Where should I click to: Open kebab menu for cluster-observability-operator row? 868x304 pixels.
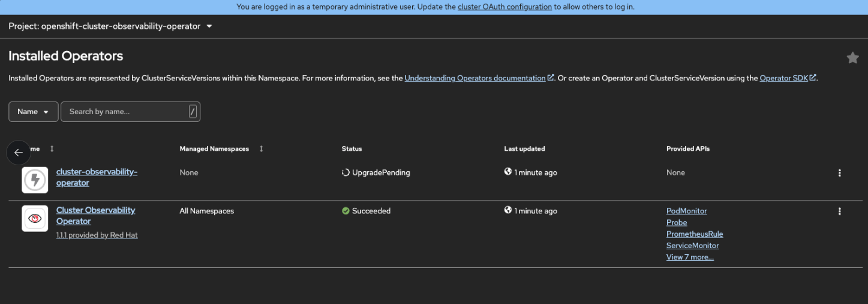pyautogui.click(x=839, y=173)
